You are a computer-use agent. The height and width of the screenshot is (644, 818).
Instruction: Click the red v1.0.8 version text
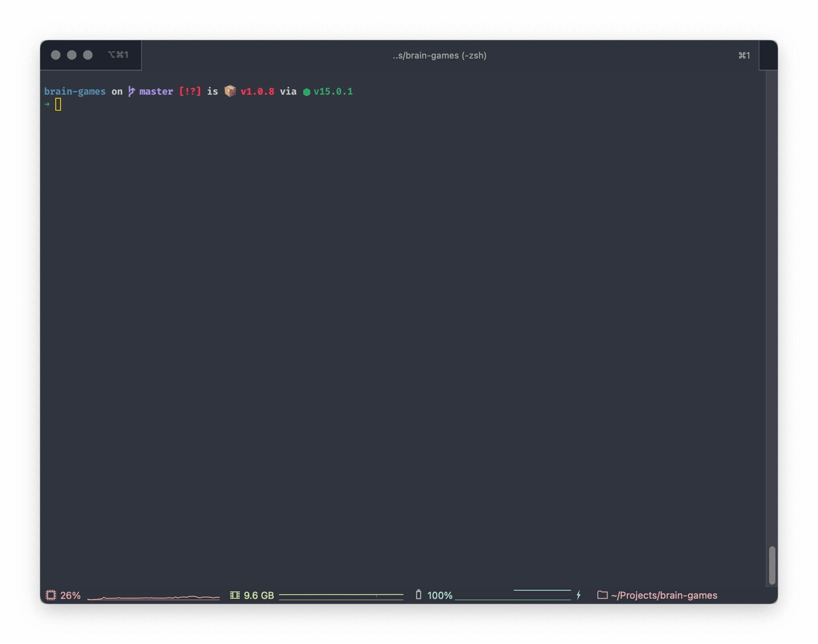click(257, 91)
